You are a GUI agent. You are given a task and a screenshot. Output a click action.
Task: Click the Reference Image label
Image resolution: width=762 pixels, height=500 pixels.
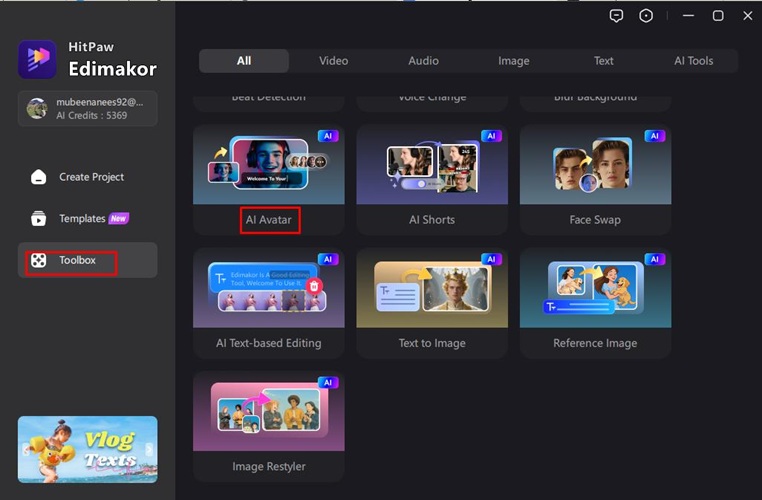pos(595,343)
